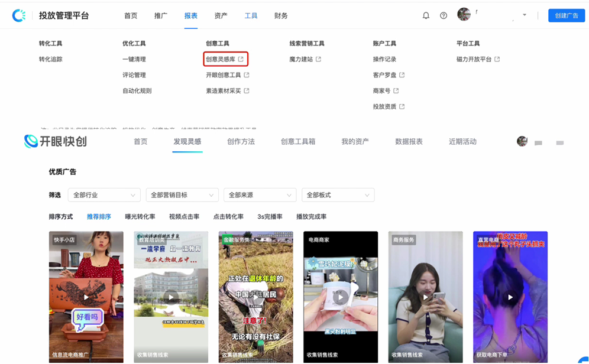
Task: Open the help question-mark icon
Action: [x=444, y=15]
